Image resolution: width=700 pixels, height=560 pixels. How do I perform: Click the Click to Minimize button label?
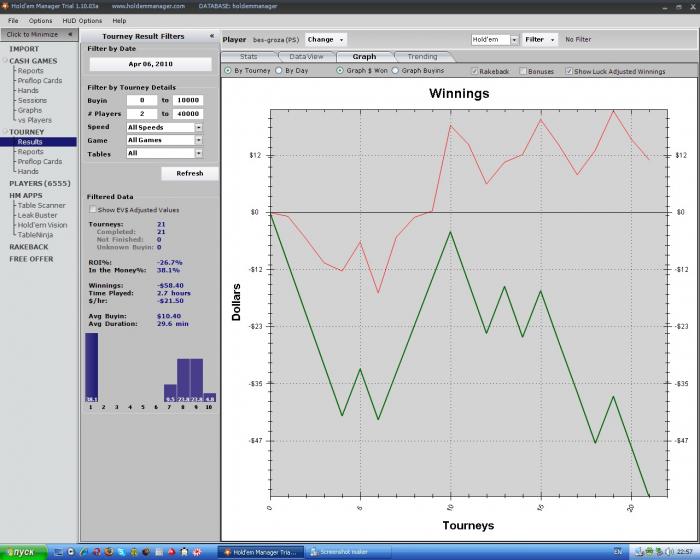tap(32, 34)
